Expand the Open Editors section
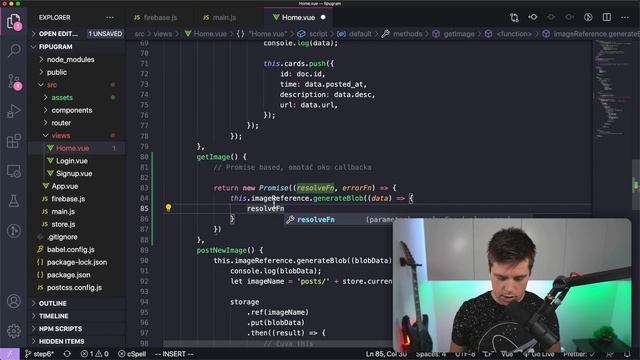 click(58, 34)
